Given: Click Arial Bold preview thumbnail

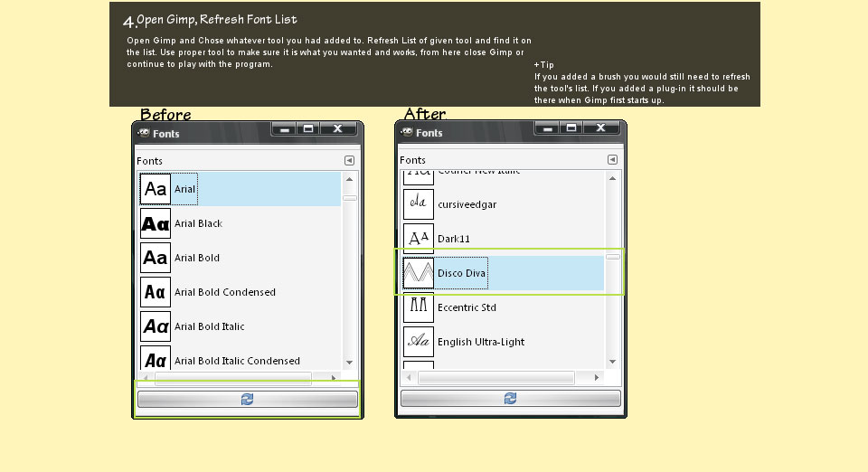Looking at the screenshot, I should pyautogui.click(x=155, y=258).
